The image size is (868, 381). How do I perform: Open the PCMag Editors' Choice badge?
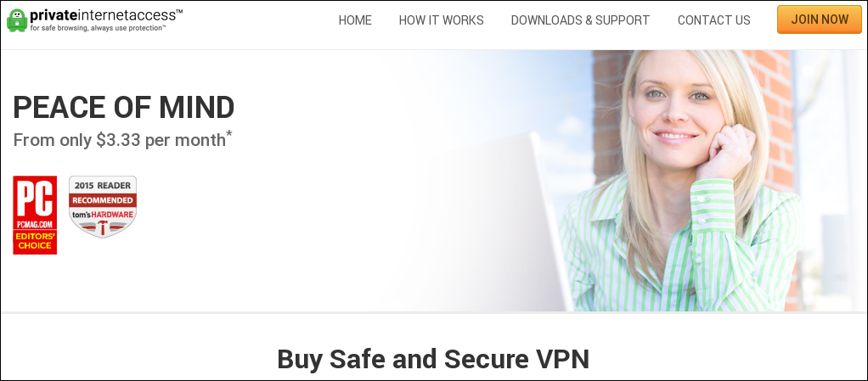[x=35, y=215]
